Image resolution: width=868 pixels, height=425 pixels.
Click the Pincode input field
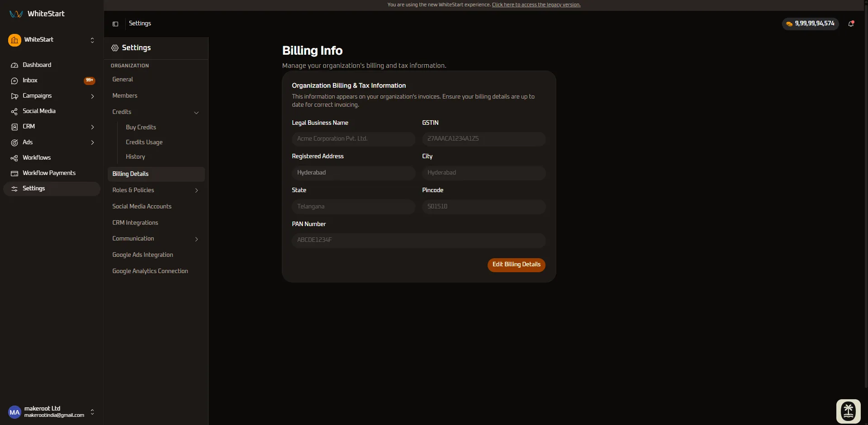tap(484, 207)
